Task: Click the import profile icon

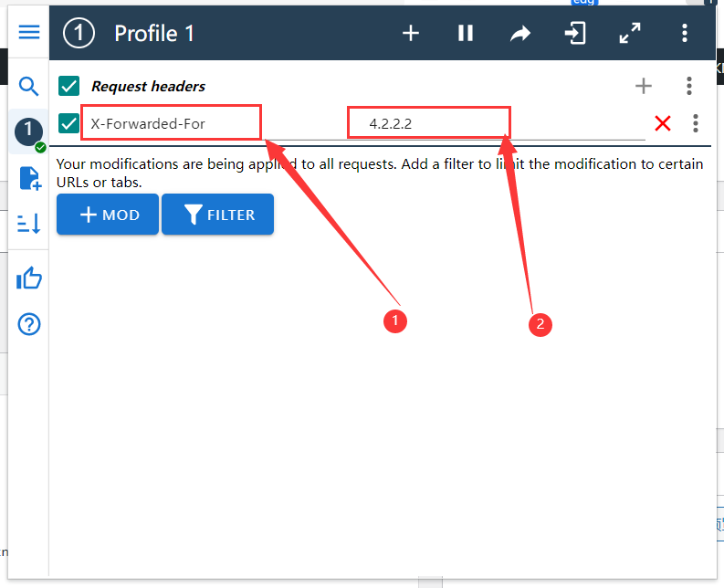Action: (574, 34)
